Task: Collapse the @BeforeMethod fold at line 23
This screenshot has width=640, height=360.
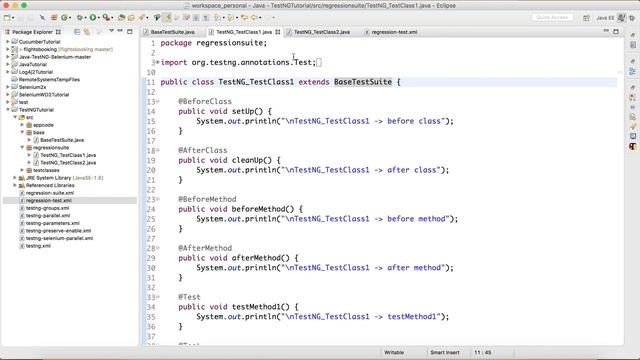Action: (x=158, y=199)
